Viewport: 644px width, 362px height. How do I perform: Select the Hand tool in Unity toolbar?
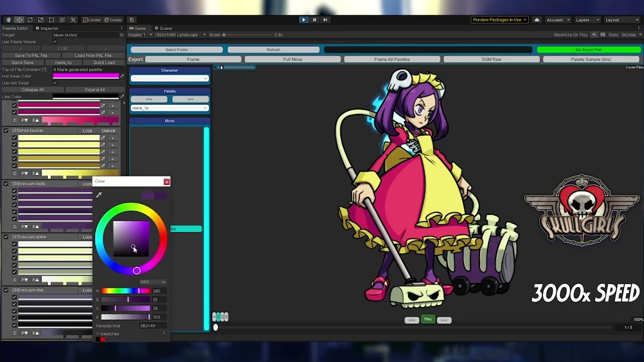[9, 20]
